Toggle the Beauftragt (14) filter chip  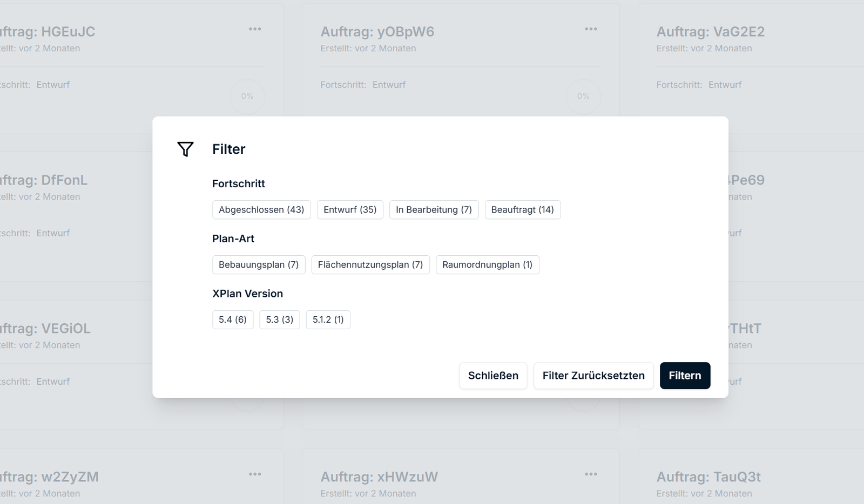click(523, 209)
